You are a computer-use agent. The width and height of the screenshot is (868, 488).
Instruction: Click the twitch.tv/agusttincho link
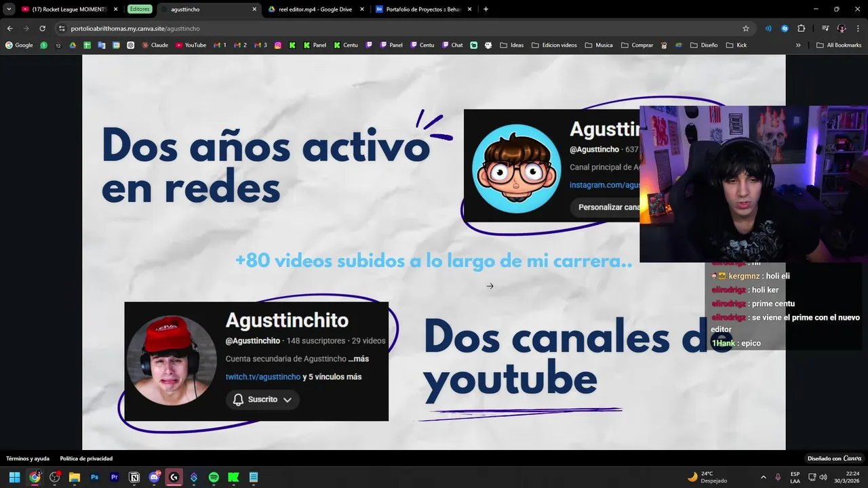(x=263, y=377)
